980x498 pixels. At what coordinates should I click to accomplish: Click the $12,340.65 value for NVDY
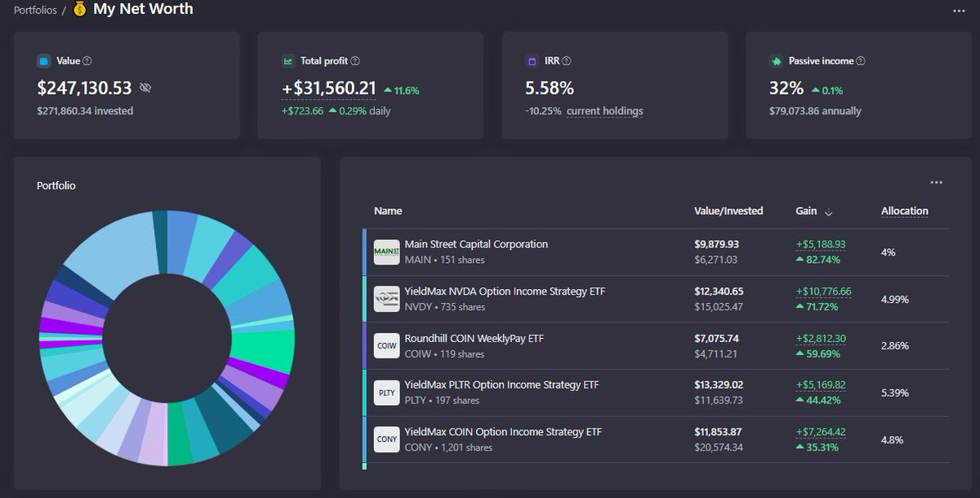coord(719,291)
